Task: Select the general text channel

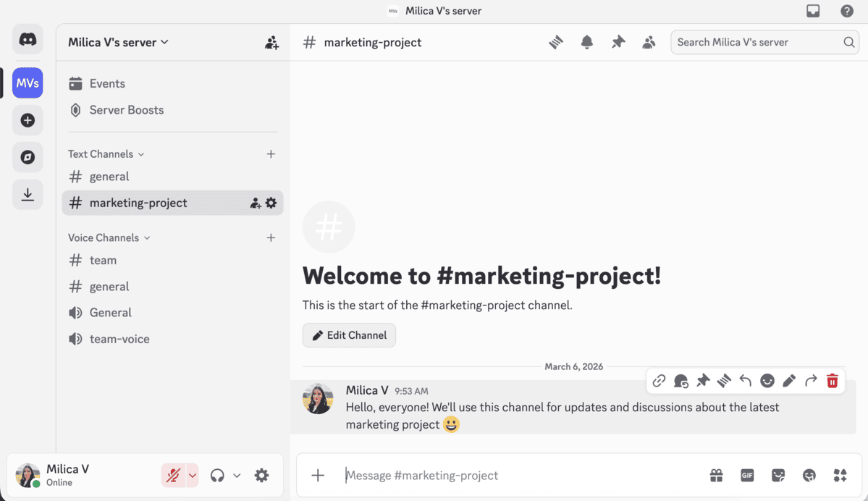Action: pyautogui.click(x=109, y=177)
